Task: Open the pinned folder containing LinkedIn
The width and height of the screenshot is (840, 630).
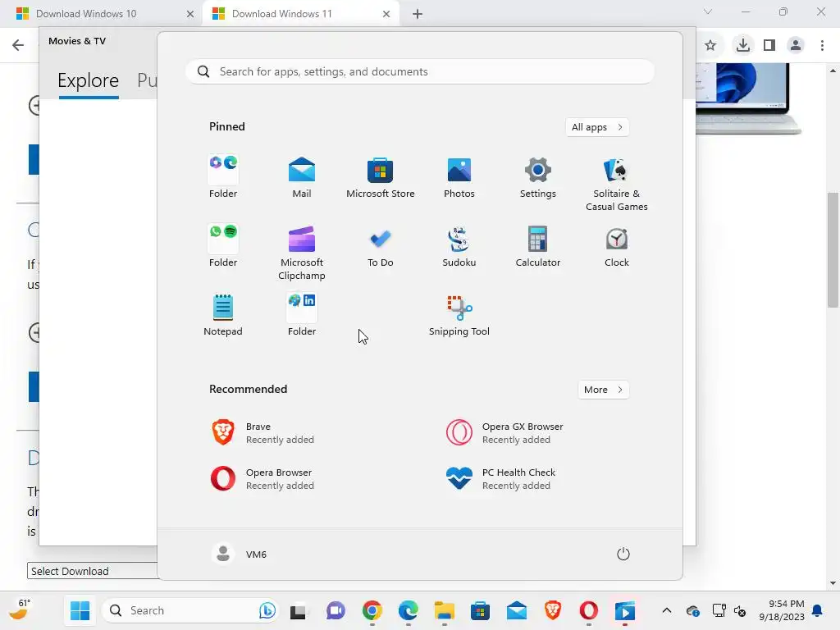Action: click(x=302, y=315)
